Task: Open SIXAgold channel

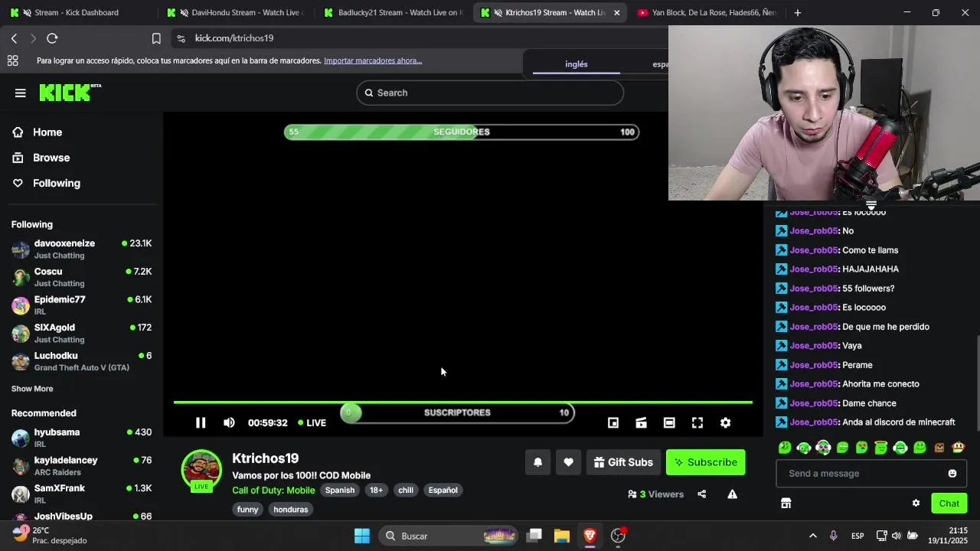Action: 82,333
